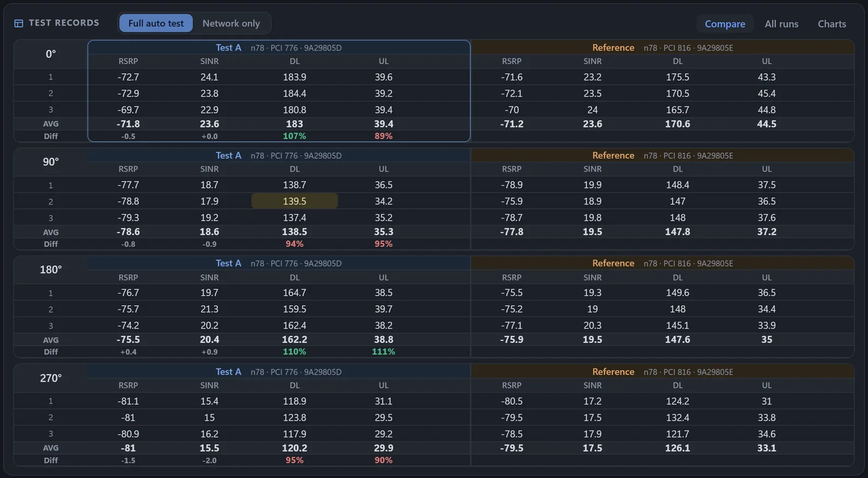Image resolution: width=868 pixels, height=478 pixels.
Task: Click Reference RSRP value -77.1
Action: (x=512, y=326)
